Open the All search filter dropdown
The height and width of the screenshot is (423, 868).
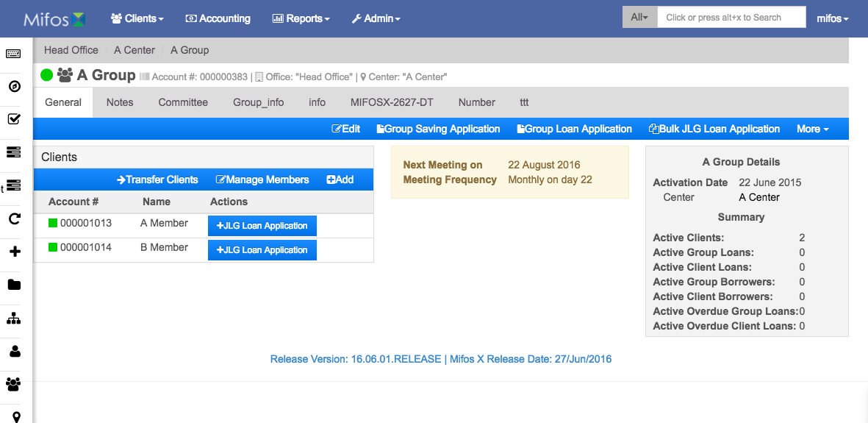pos(640,17)
